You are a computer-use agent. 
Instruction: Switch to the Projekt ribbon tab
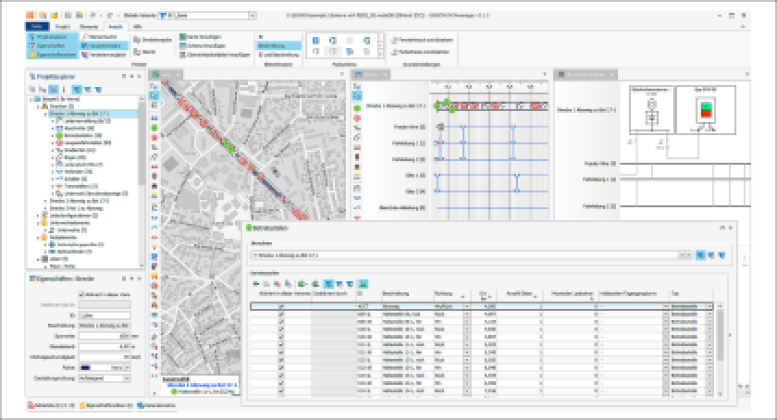tap(63, 26)
